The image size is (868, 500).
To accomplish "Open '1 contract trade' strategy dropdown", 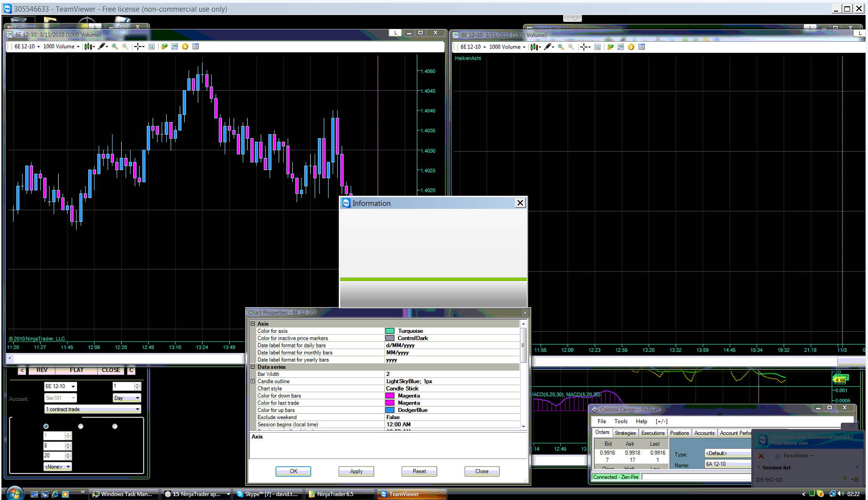I will (x=93, y=409).
